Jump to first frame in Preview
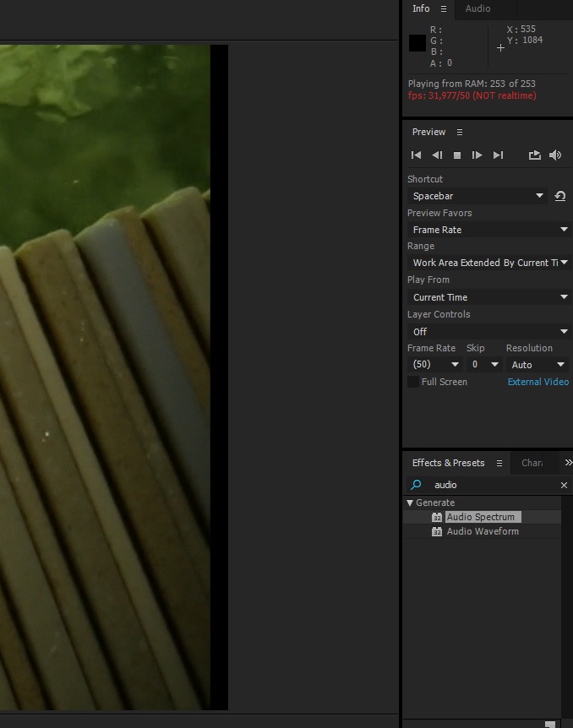Viewport: 573px width, 728px height. (416, 155)
